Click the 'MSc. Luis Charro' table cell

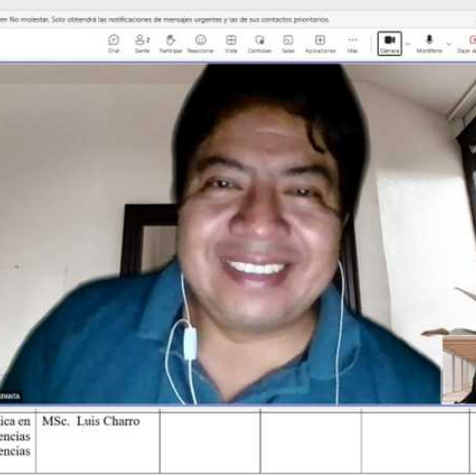(x=98, y=442)
